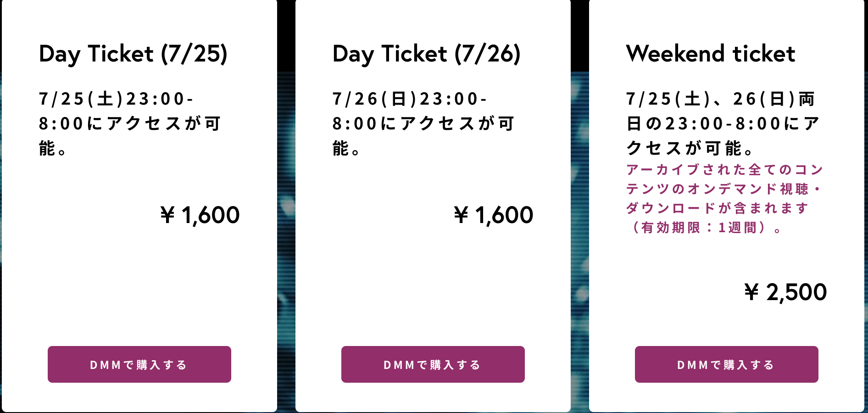Click DMM purchase button for 7/26 Day Ticket
This screenshot has height=413, width=868.
pos(433,364)
